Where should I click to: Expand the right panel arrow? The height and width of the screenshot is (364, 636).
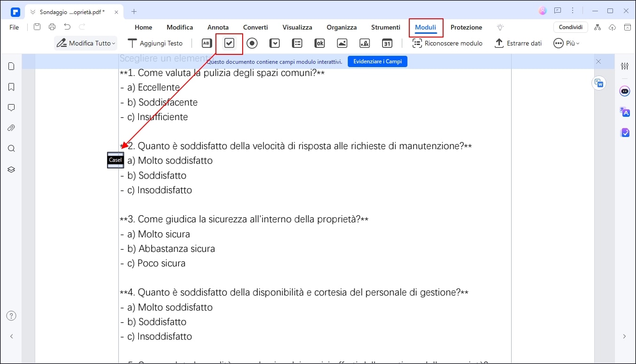point(625,336)
